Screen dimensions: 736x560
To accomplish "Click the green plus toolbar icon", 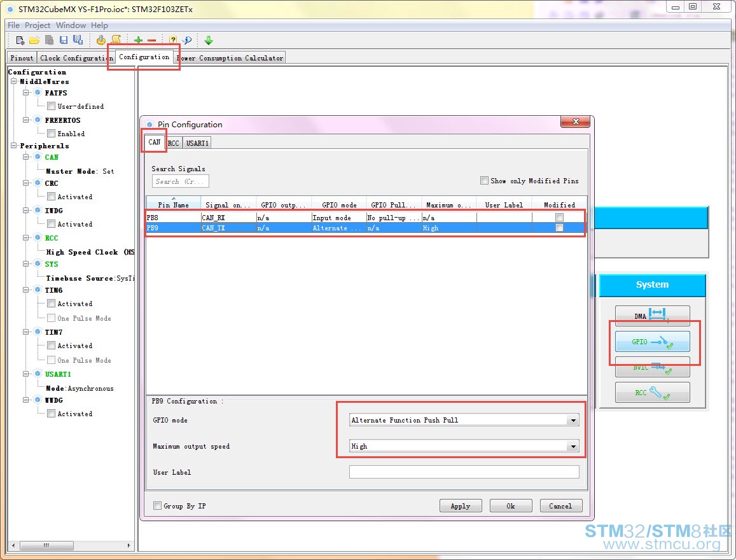I will (138, 40).
